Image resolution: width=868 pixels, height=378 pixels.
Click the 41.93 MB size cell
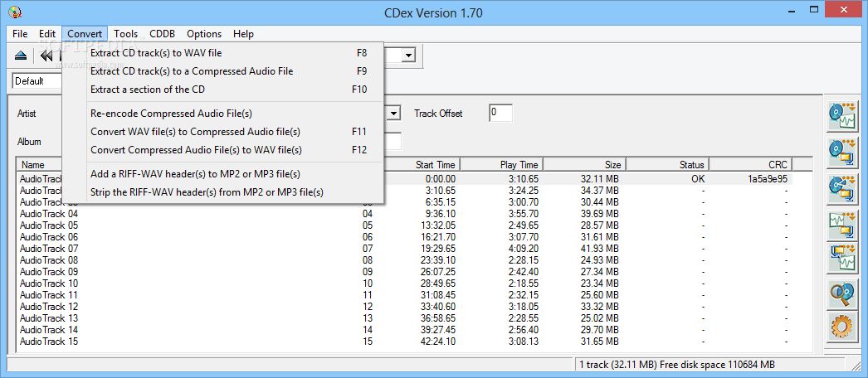tap(598, 248)
